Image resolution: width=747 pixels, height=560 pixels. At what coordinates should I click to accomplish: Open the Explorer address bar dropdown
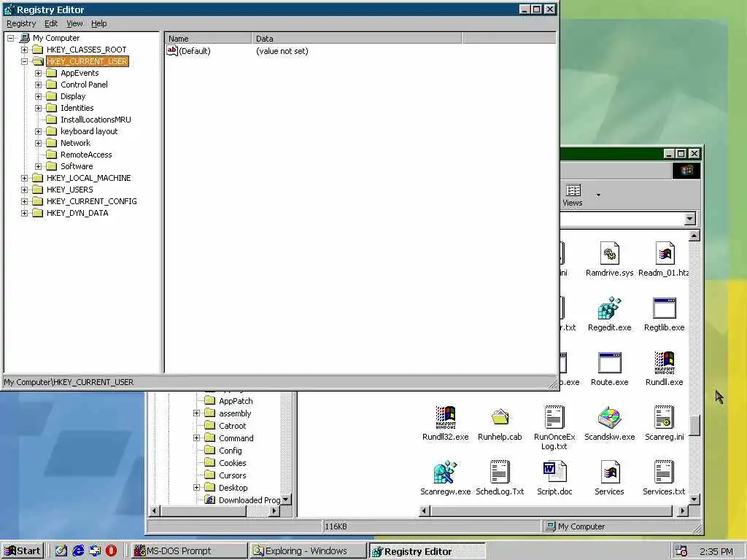(x=689, y=219)
